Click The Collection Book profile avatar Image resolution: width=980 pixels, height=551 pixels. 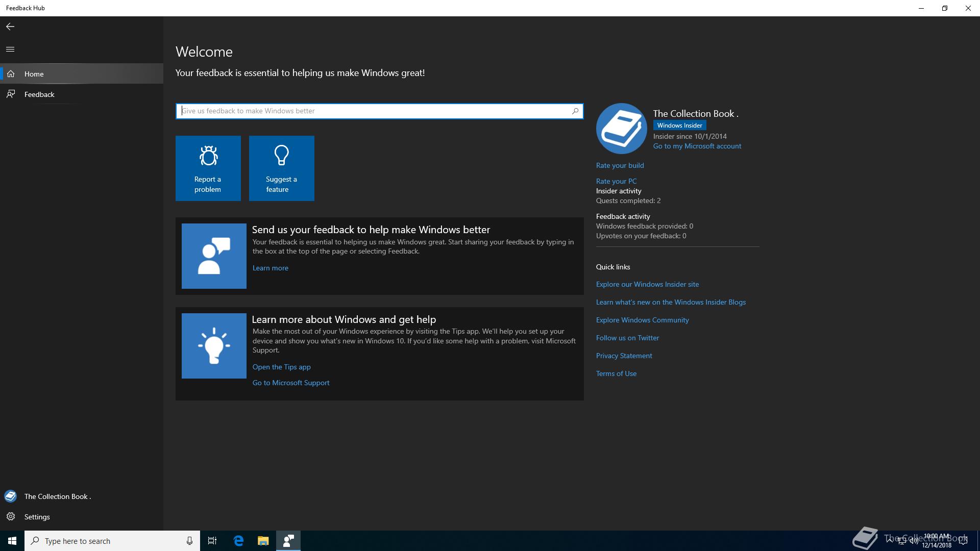pyautogui.click(x=622, y=129)
